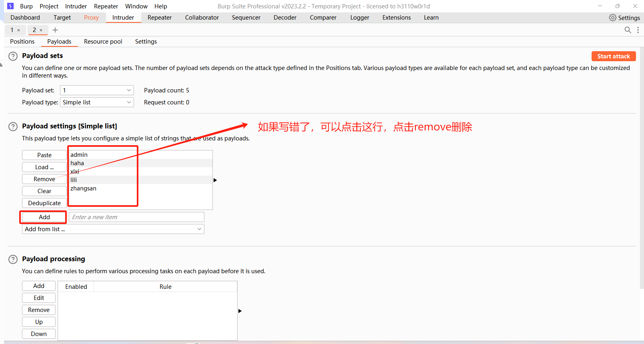The width and height of the screenshot is (644, 344).
Task: Click the Enabled column header
Action: tap(76, 287)
